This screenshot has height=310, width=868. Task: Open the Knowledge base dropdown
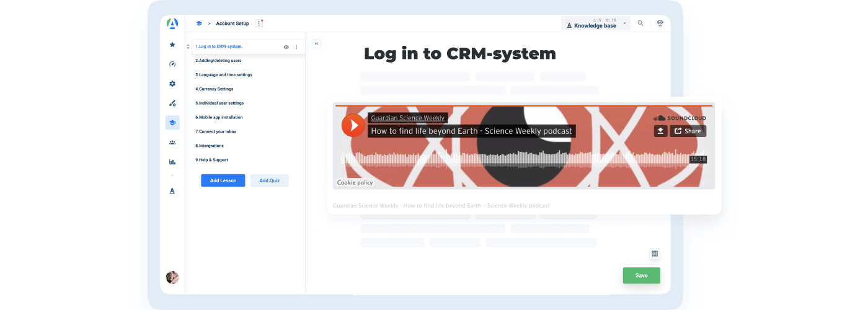[596, 24]
